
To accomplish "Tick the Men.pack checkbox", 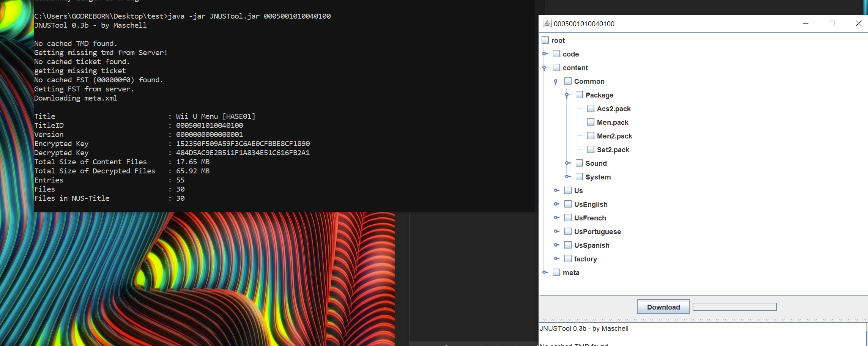I will point(591,122).
